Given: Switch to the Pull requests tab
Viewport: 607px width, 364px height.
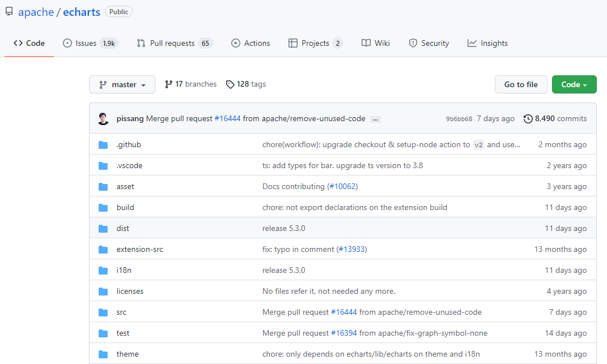Looking at the screenshot, I should click(175, 43).
